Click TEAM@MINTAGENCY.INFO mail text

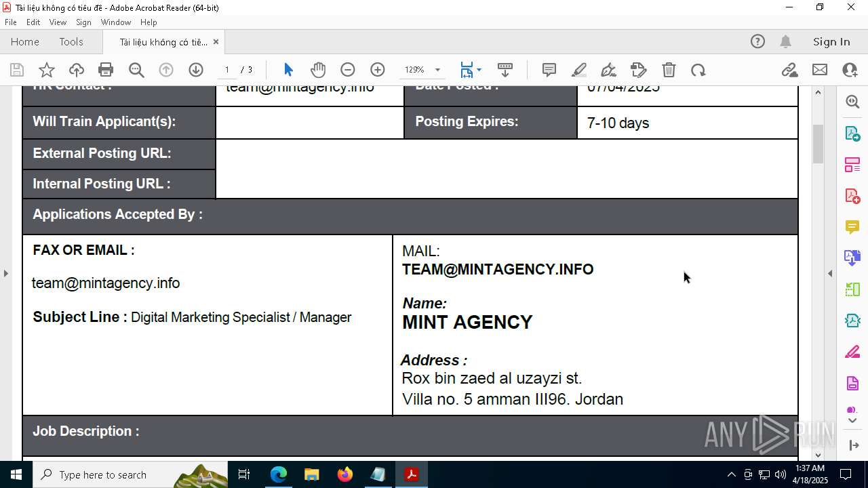point(498,269)
